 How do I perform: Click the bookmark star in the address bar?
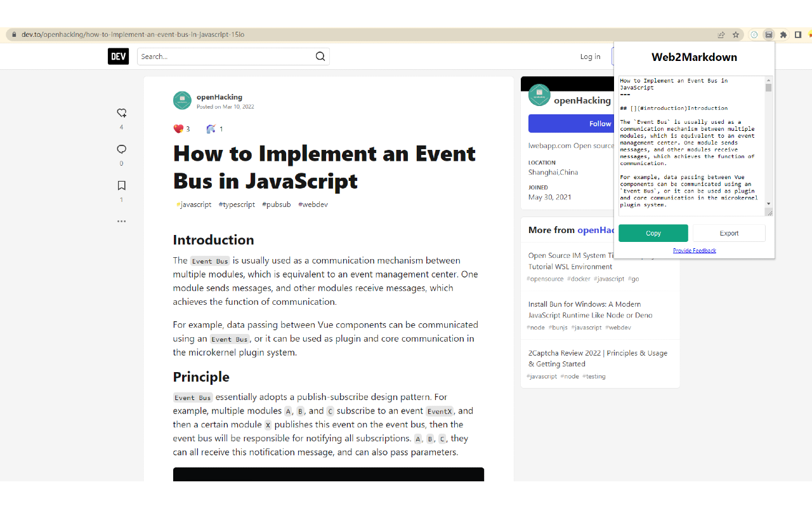tap(735, 35)
